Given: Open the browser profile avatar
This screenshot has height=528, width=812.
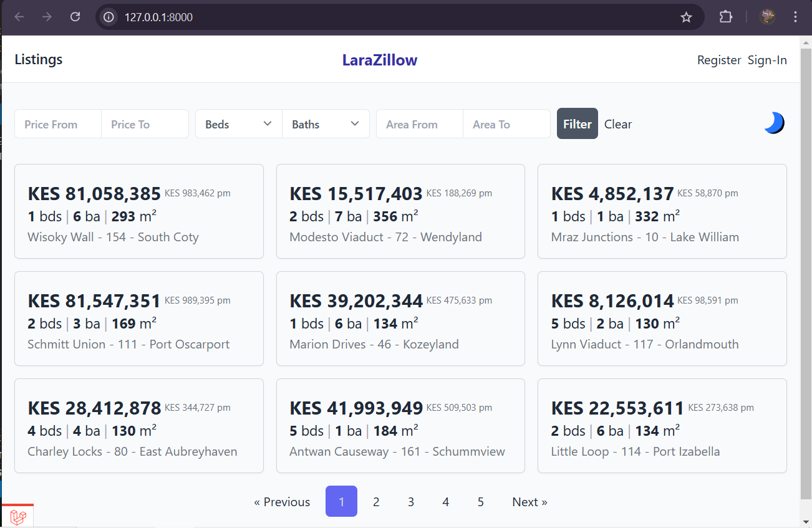Looking at the screenshot, I should point(767,17).
